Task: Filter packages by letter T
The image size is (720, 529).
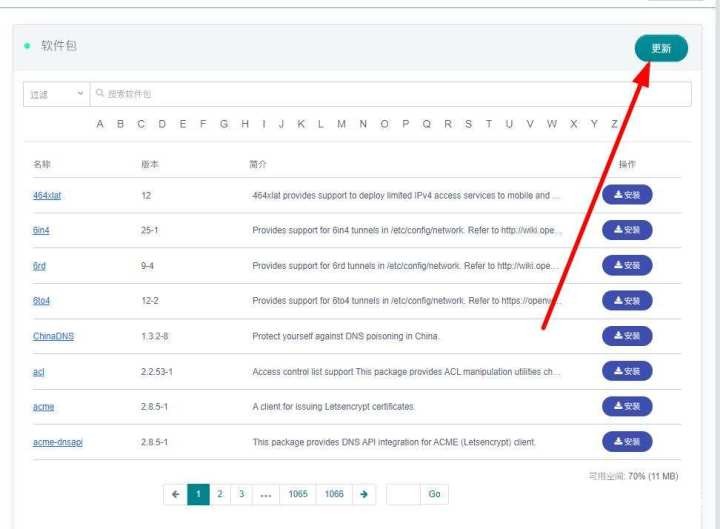Action: tap(489, 124)
